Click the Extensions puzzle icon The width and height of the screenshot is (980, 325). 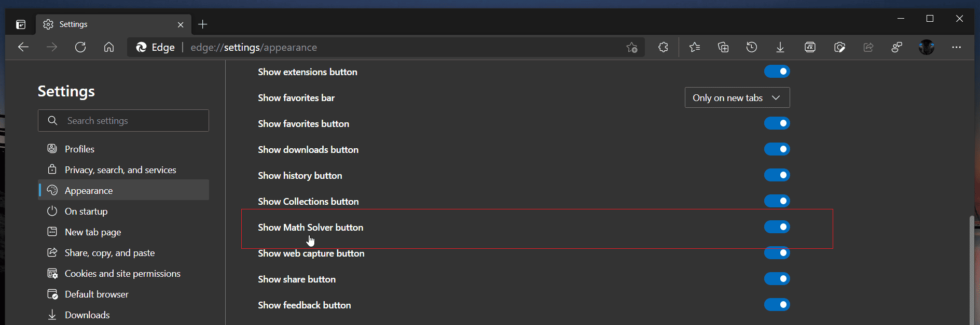pos(663,47)
